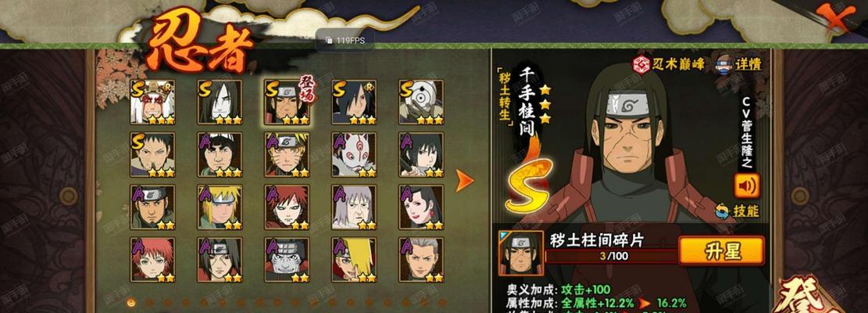Click the fragment progress bar 3/100
The height and width of the screenshot is (313, 868).
[x=612, y=257]
